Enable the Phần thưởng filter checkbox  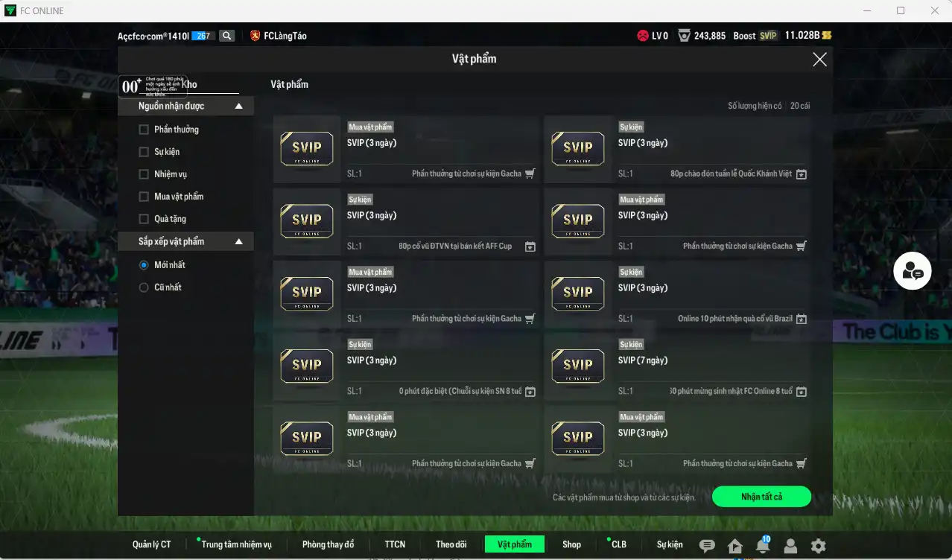[144, 130]
